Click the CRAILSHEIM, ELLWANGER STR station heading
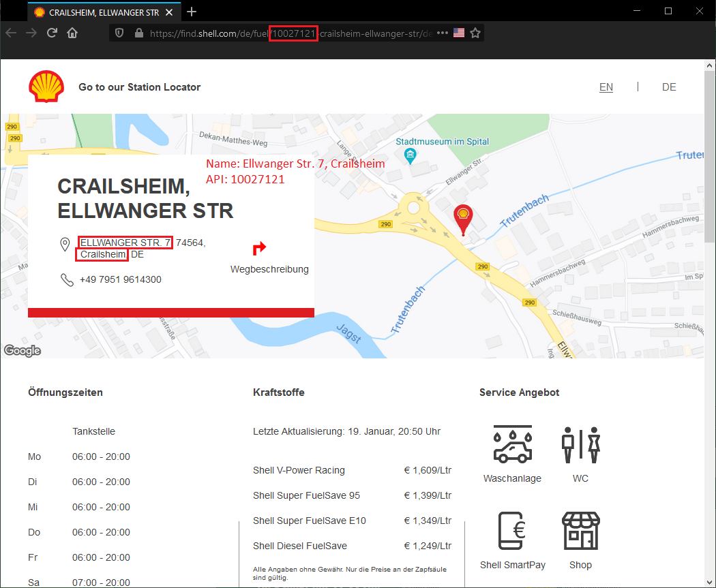Image resolution: width=716 pixels, height=588 pixels. click(145, 198)
